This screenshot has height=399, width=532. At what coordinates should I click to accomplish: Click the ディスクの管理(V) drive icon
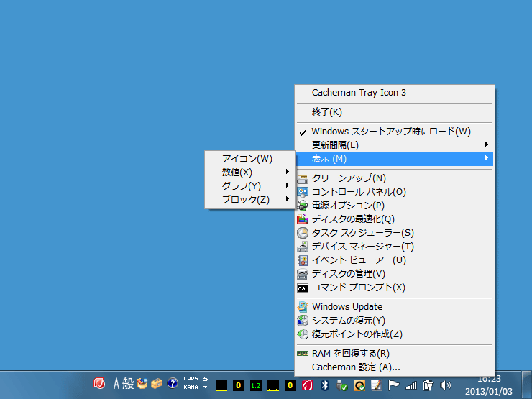302,274
